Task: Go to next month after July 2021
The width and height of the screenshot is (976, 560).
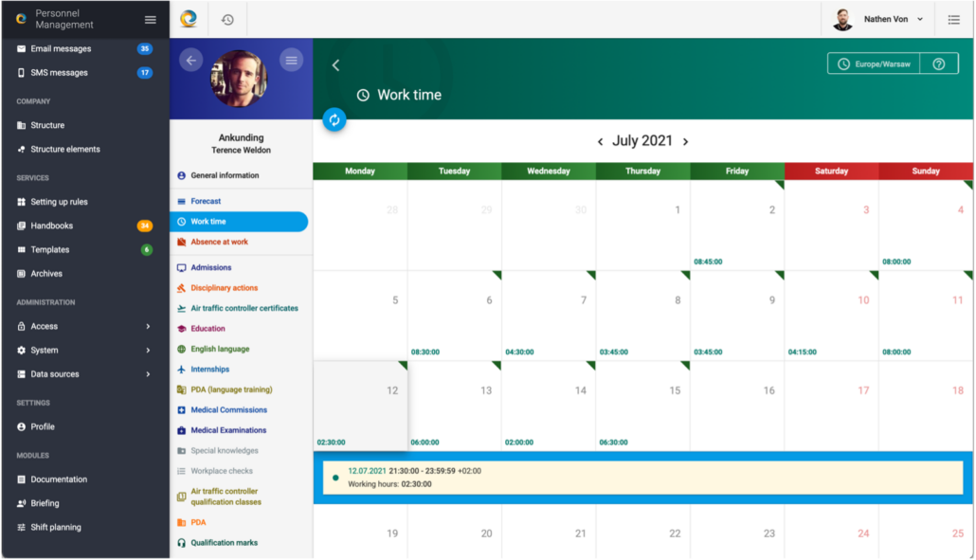Action: [685, 141]
